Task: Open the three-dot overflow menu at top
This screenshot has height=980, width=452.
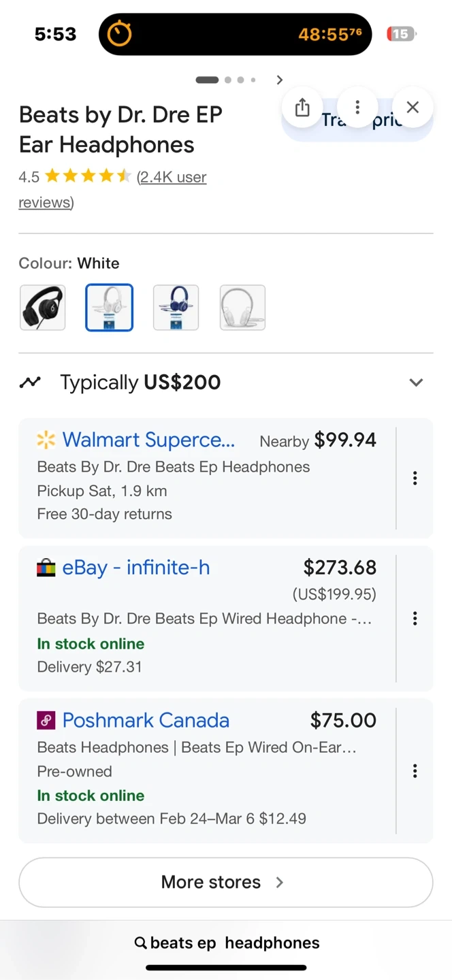Action: tap(357, 108)
